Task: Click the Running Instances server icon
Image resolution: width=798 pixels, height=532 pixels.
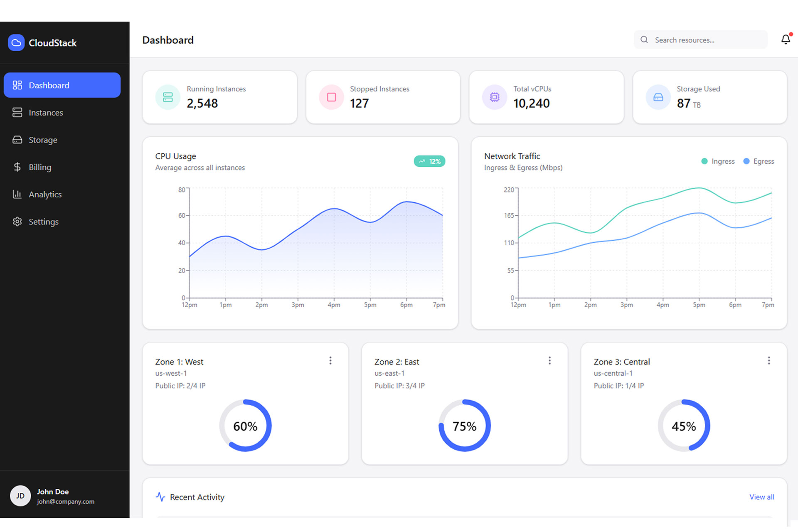Action: (167, 97)
